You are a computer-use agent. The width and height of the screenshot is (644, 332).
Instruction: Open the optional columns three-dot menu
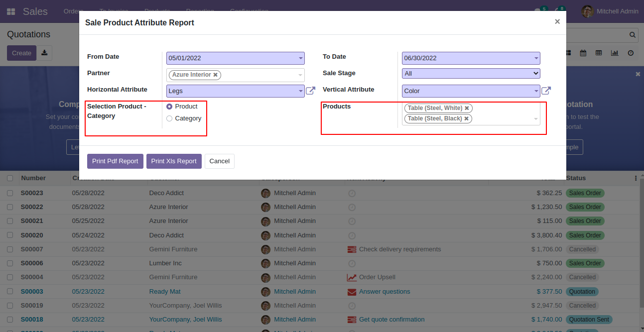[636, 178]
